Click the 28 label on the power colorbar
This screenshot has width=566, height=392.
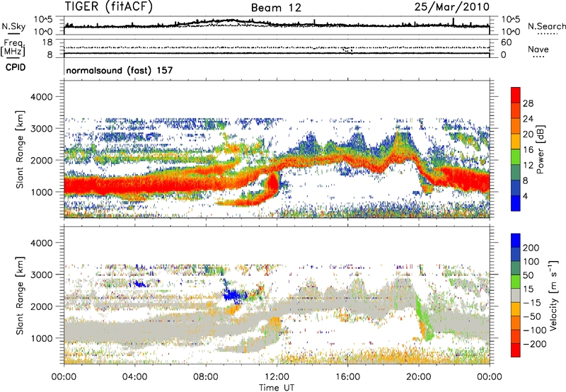(x=528, y=103)
